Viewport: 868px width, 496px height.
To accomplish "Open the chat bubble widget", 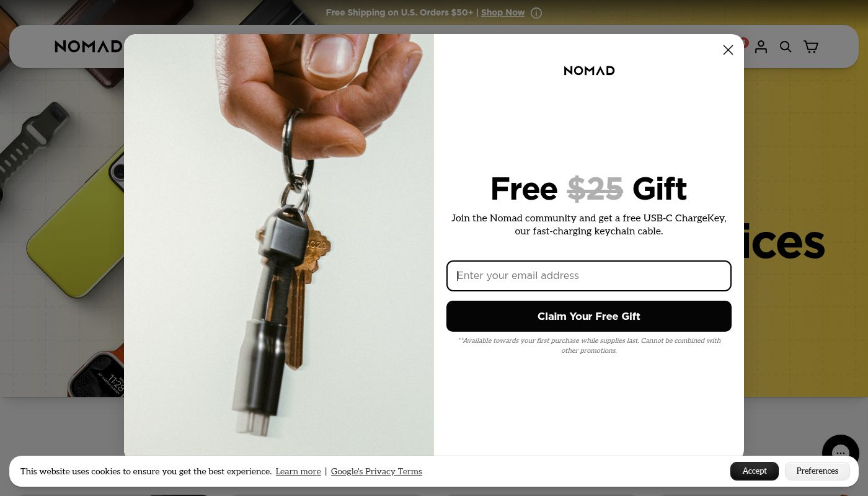I will pyautogui.click(x=840, y=453).
